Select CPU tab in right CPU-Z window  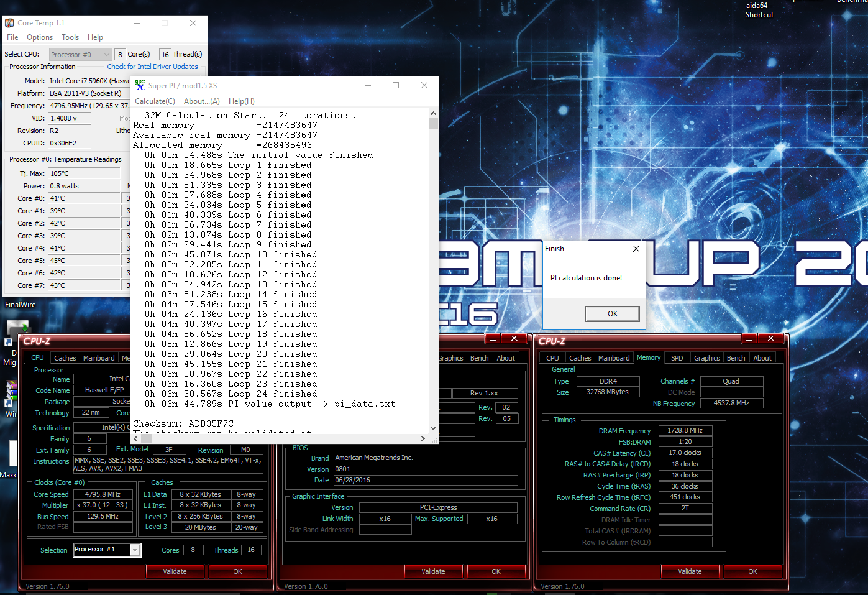[552, 358]
